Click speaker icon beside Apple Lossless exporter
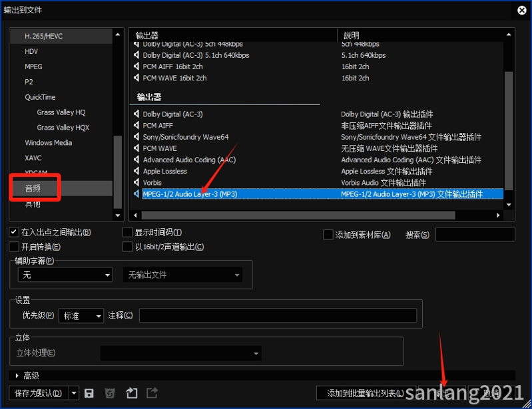 point(136,171)
